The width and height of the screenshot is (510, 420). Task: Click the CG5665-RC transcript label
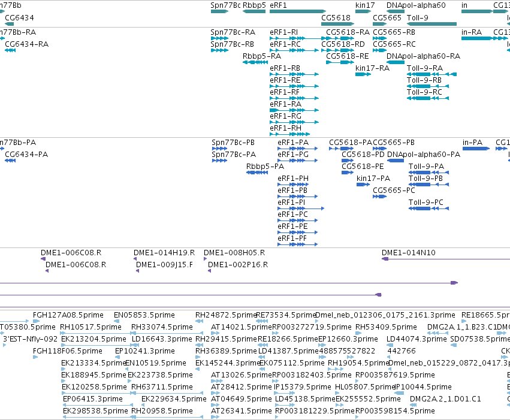pos(394,44)
